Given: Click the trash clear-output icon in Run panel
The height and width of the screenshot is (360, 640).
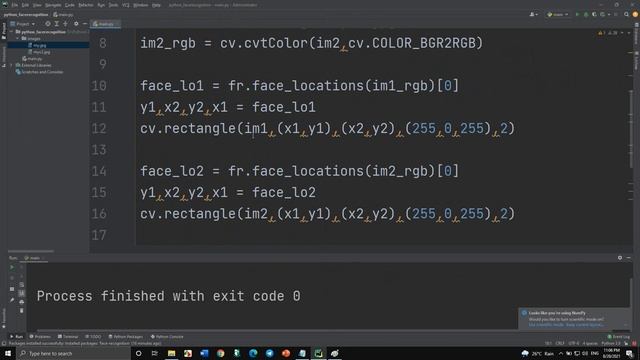Looking at the screenshot, I should click(x=22, y=311).
